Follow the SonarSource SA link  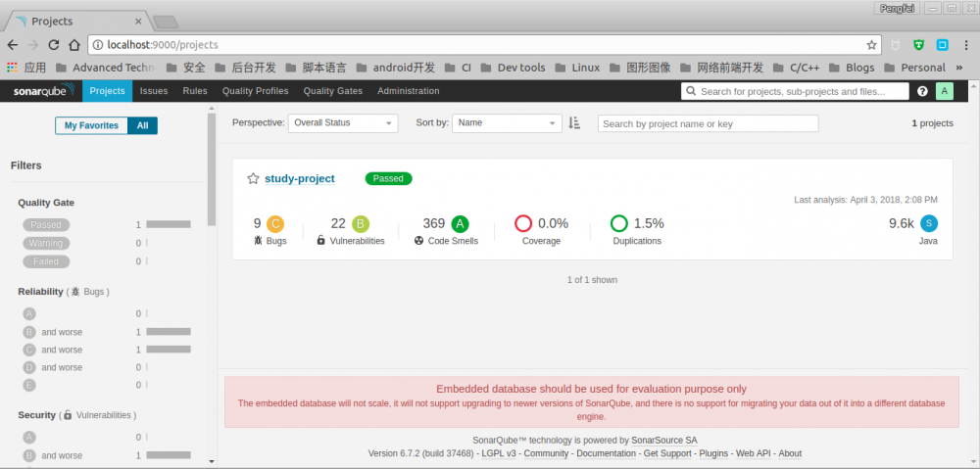(x=664, y=441)
